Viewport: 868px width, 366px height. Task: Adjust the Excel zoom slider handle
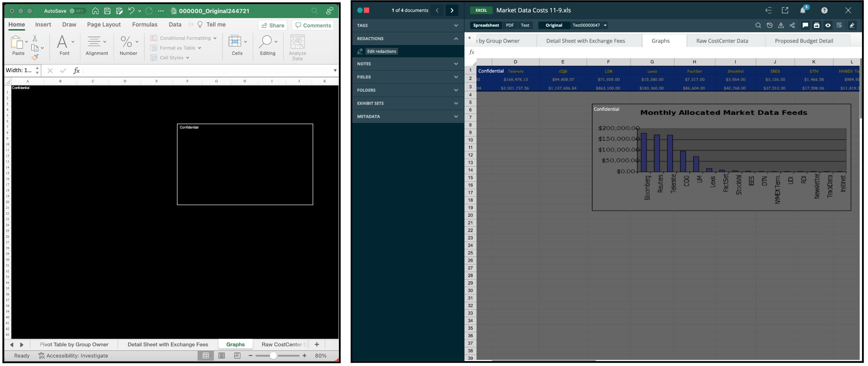tap(274, 356)
